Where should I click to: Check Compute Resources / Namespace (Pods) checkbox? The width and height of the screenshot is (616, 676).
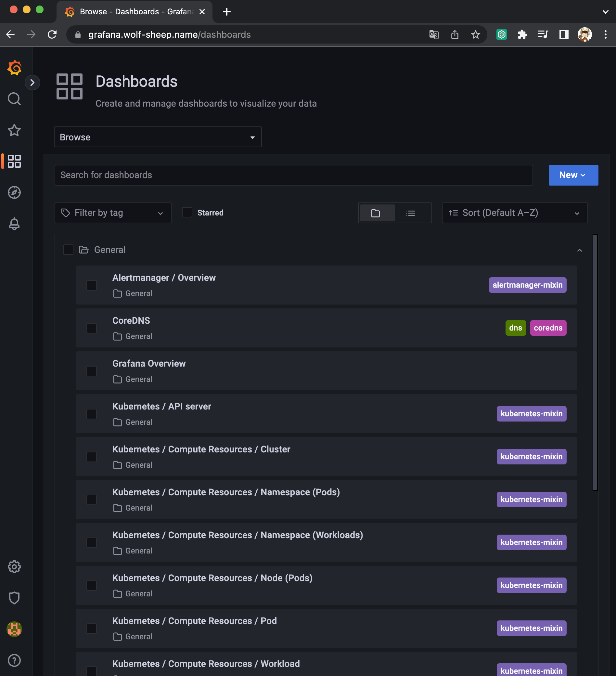click(x=92, y=500)
